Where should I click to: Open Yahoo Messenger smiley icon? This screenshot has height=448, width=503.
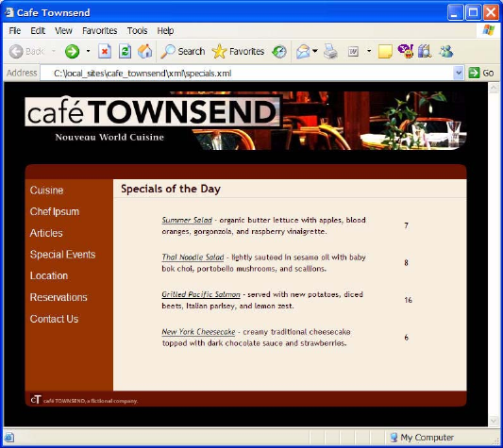pyautogui.click(x=406, y=51)
